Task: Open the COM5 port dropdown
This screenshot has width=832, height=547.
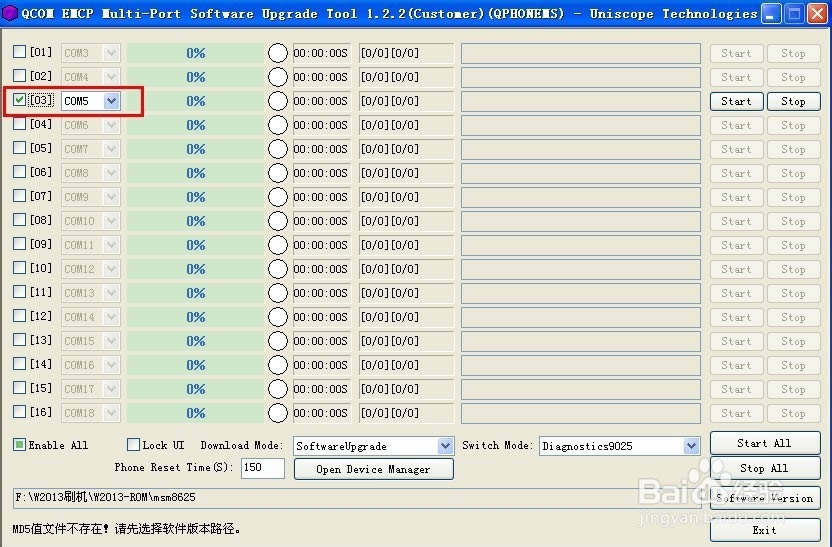Action: coord(111,101)
